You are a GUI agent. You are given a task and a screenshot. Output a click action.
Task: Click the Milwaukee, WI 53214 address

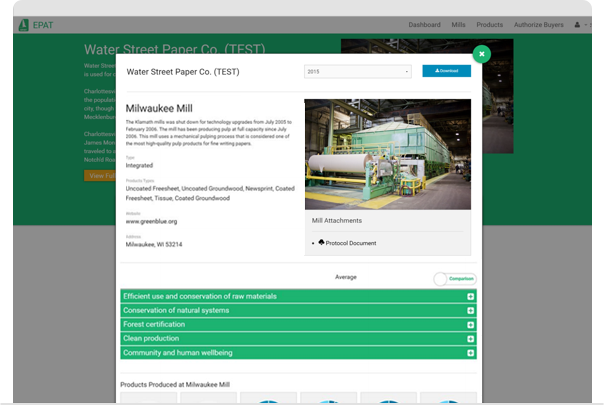click(154, 244)
